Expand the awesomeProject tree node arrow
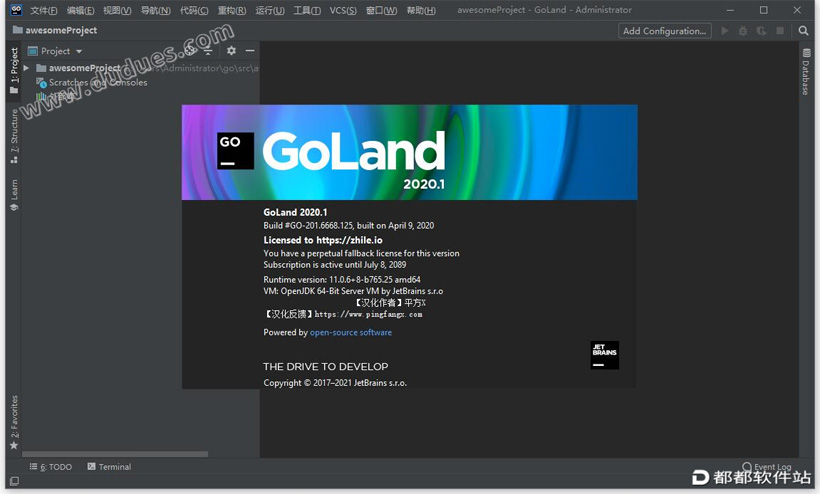The width and height of the screenshot is (820, 494). coord(26,68)
